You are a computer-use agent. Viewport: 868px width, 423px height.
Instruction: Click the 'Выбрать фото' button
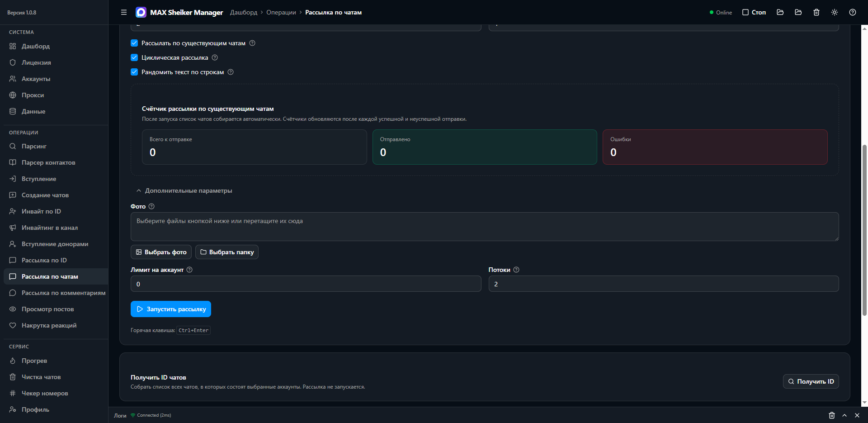(161, 252)
